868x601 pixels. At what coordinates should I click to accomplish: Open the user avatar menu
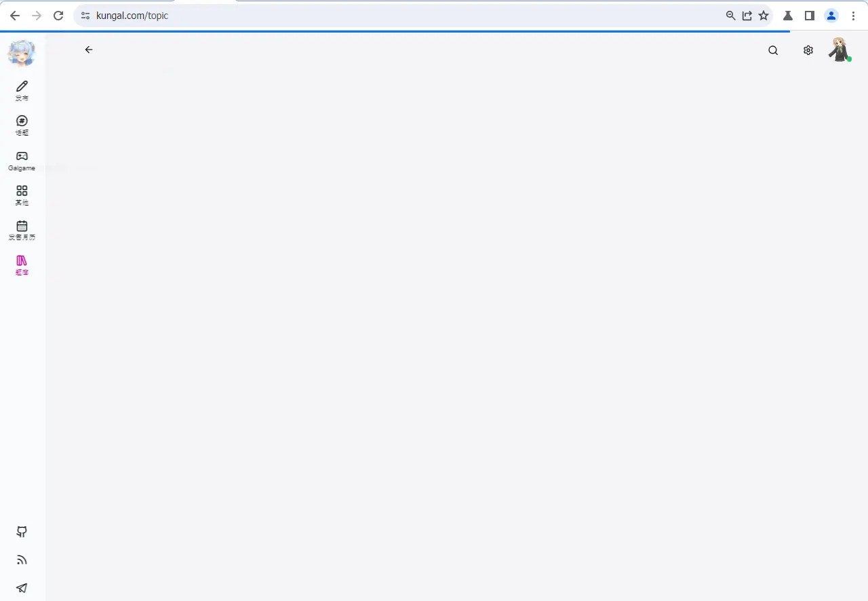[x=840, y=50]
